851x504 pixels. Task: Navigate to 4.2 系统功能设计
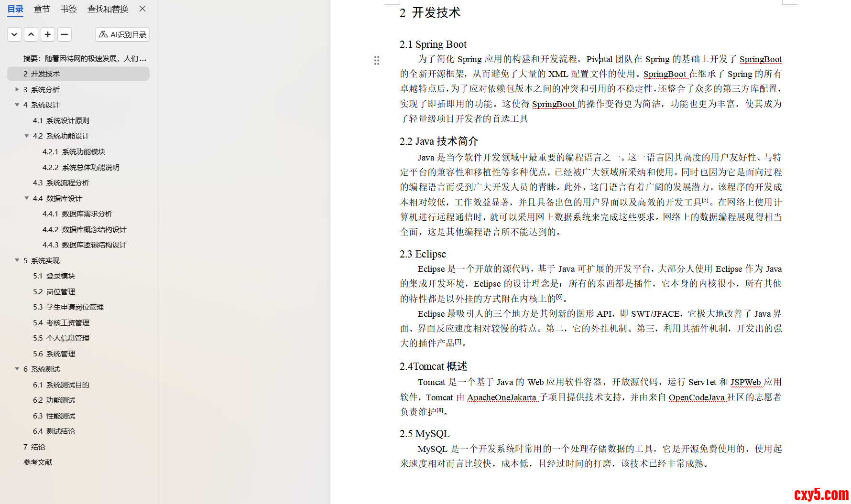pyautogui.click(x=61, y=136)
